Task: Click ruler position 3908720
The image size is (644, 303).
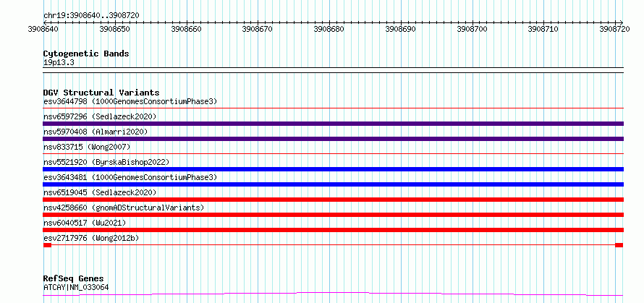Action: coord(615,30)
